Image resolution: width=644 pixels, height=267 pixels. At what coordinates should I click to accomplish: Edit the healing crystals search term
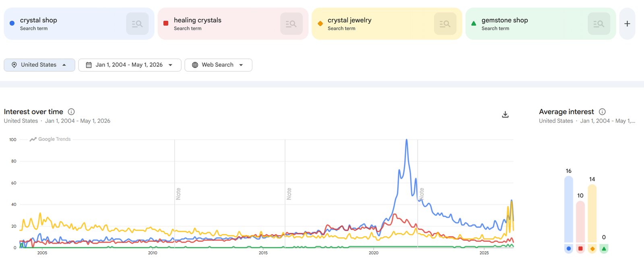(198, 20)
